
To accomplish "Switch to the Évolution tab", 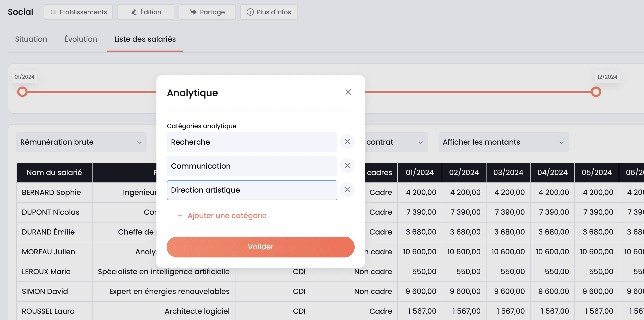I will tap(81, 39).
